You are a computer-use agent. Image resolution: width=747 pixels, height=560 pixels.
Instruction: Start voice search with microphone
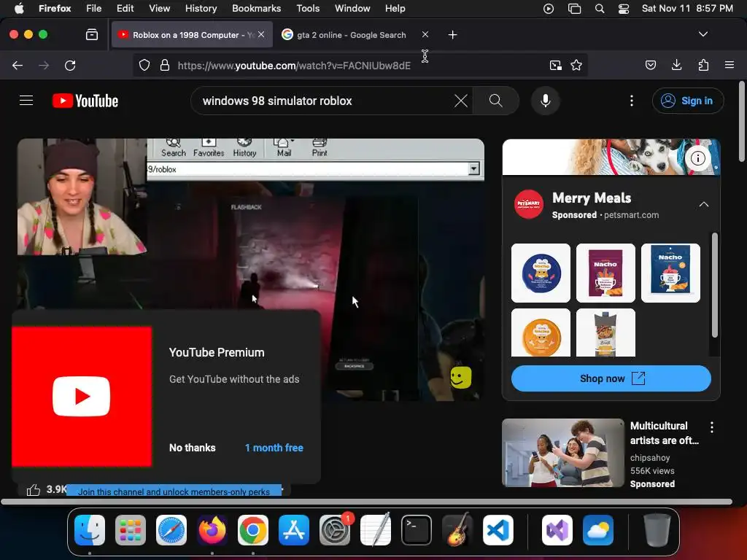(546, 101)
